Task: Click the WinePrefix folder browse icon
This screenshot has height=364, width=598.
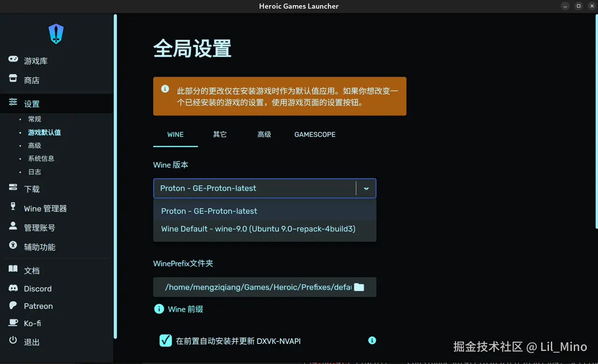Action: click(x=359, y=287)
